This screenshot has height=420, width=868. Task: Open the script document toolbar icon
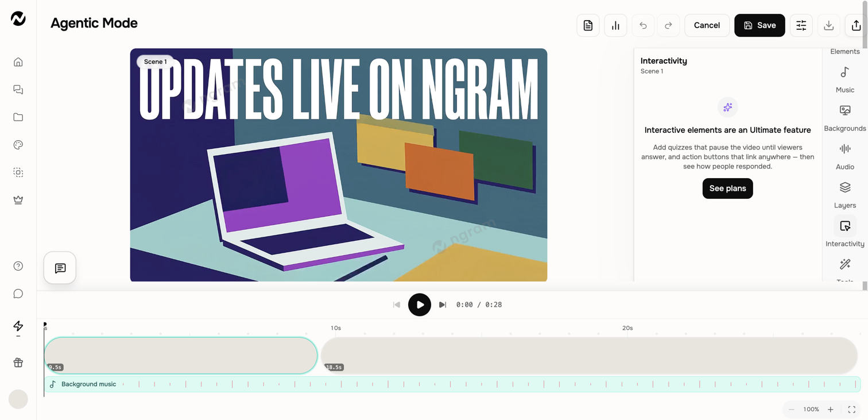tap(588, 25)
